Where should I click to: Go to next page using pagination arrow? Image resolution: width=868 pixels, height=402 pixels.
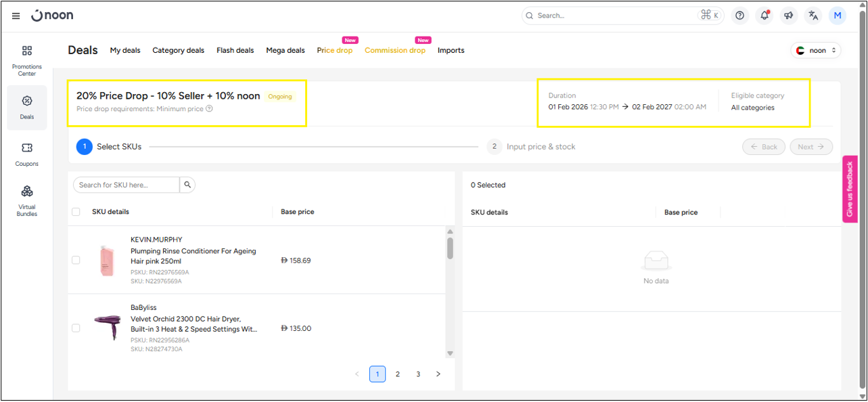[438, 374]
